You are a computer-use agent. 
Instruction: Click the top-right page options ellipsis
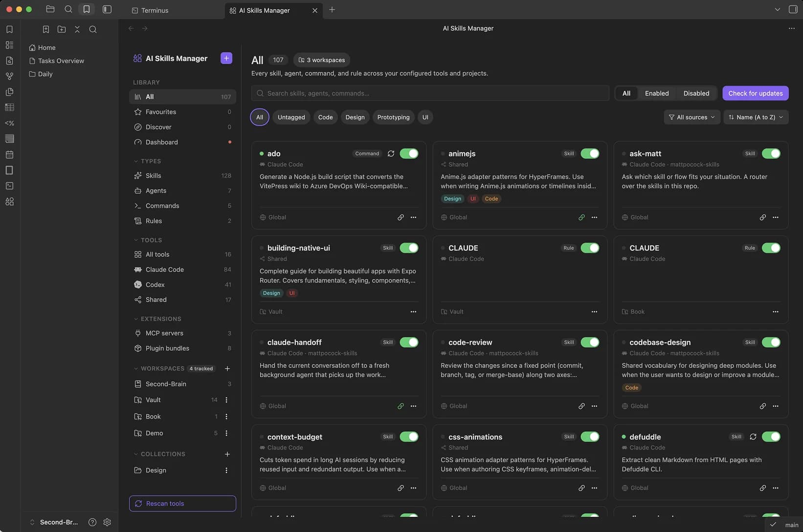(x=792, y=28)
